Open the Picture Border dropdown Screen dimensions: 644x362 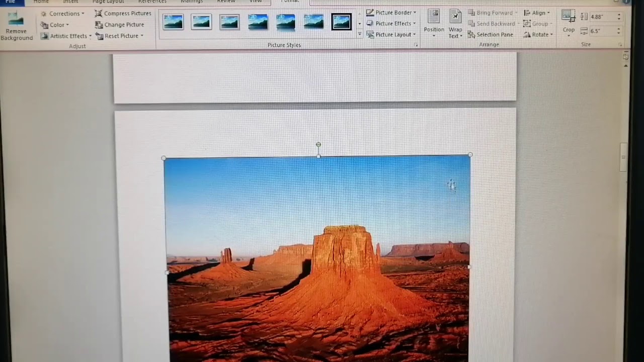pyautogui.click(x=391, y=13)
